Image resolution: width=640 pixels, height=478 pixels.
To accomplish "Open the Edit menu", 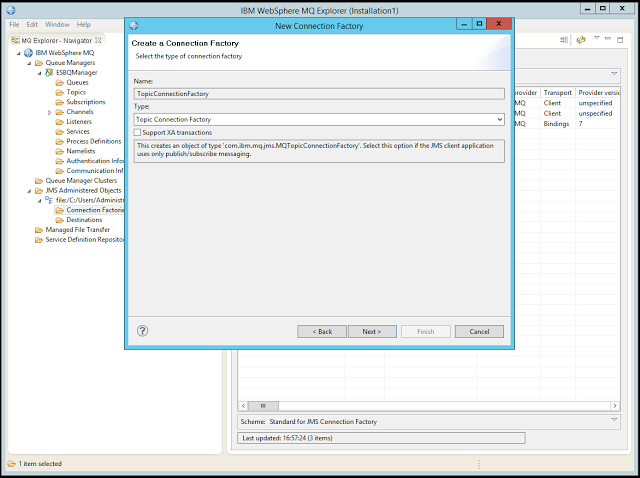I will [32, 24].
